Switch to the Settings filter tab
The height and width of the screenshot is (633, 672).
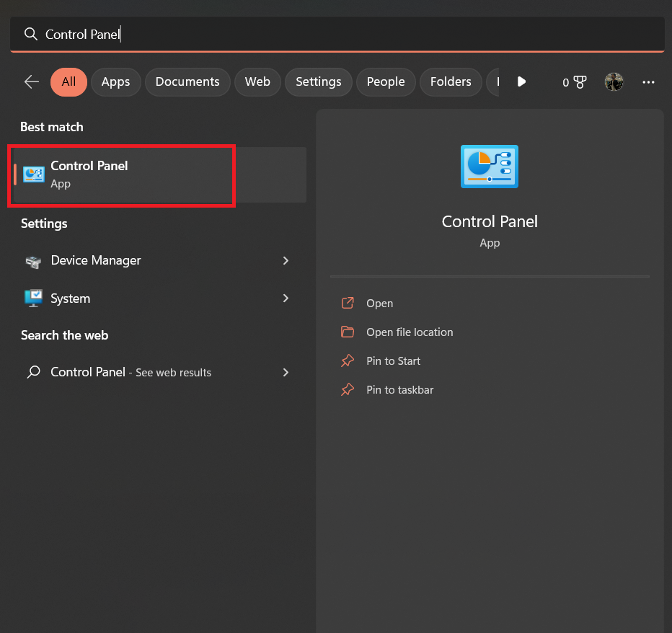point(319,82)
